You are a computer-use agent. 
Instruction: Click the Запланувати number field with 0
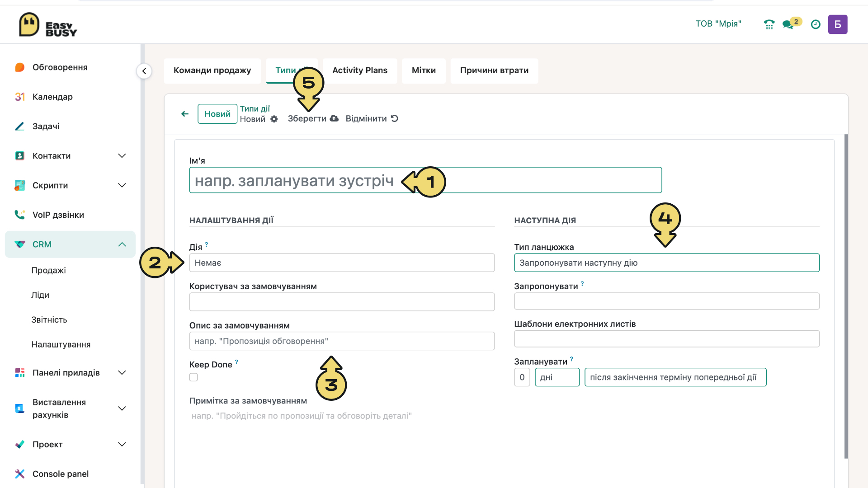(x=522, y=377)
